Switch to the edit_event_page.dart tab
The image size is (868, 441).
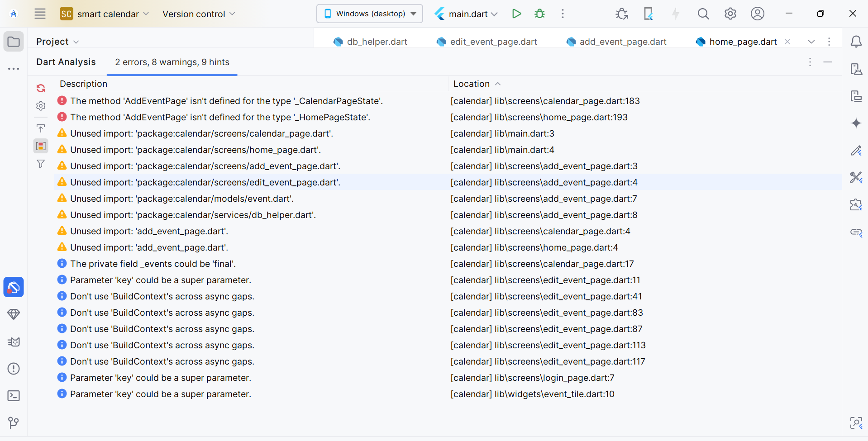(487, 42)
